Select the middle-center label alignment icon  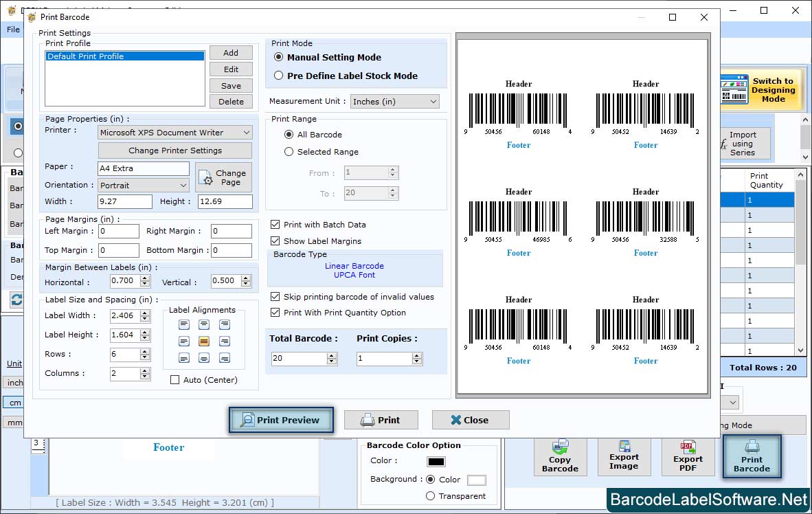204,342
